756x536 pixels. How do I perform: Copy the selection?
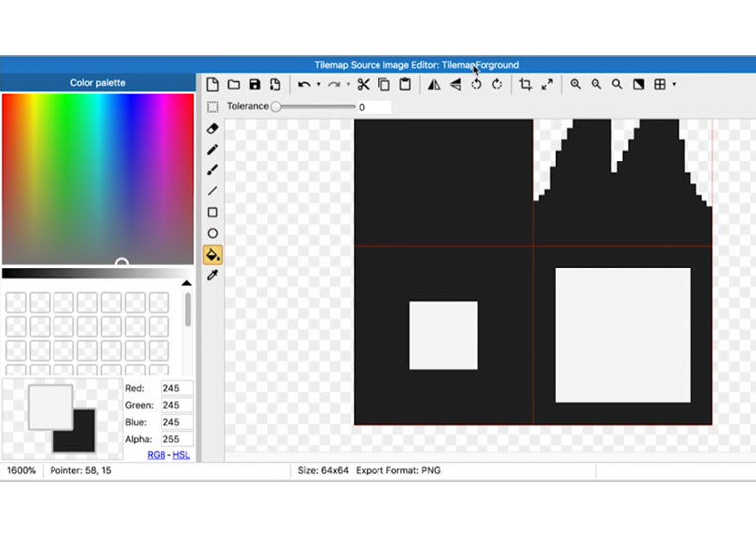pos(384,85)
